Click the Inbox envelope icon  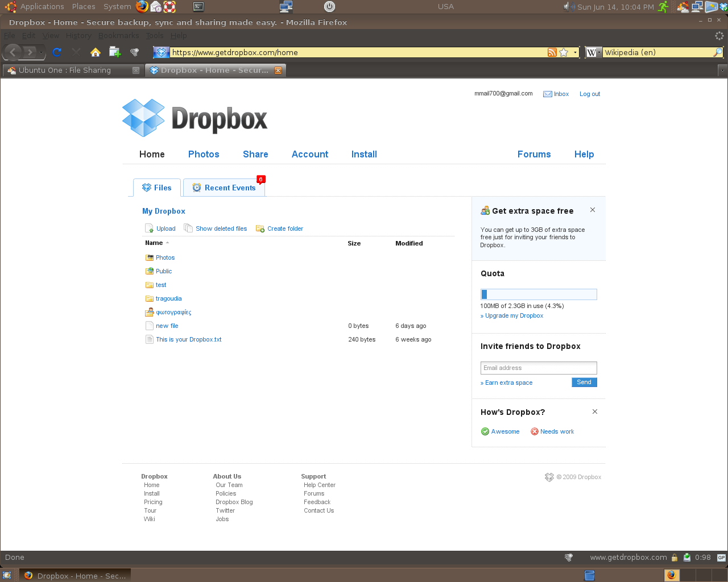547,94
